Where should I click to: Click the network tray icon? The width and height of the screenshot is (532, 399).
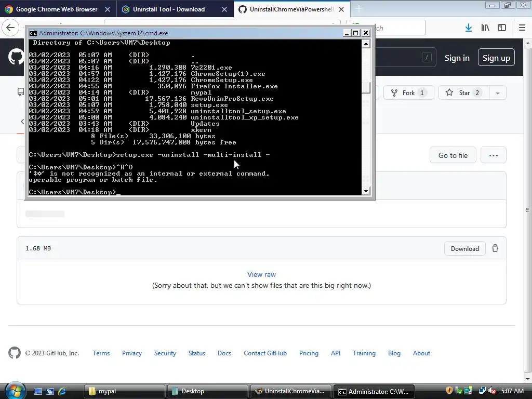click(x=482, y=391)
